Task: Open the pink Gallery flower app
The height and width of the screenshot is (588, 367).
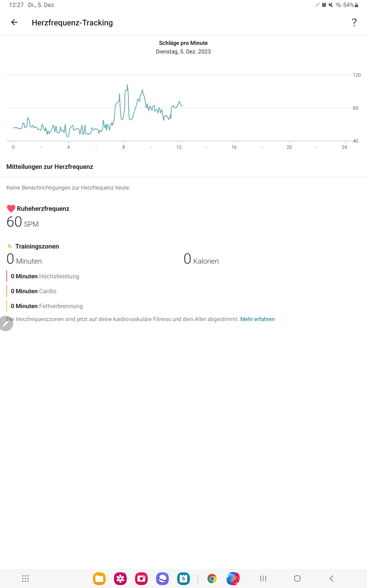Action: 120,578
